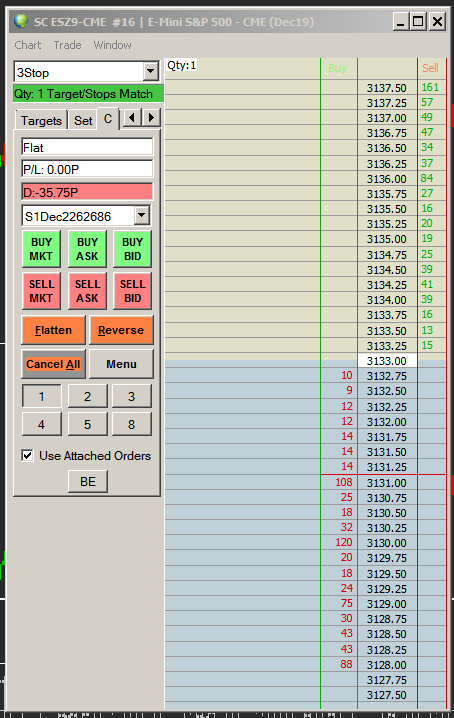Minimize the ESZ9-CME window
Image resolution: width=454 pixels, height=718 pixels.
[x=401, y=21]
